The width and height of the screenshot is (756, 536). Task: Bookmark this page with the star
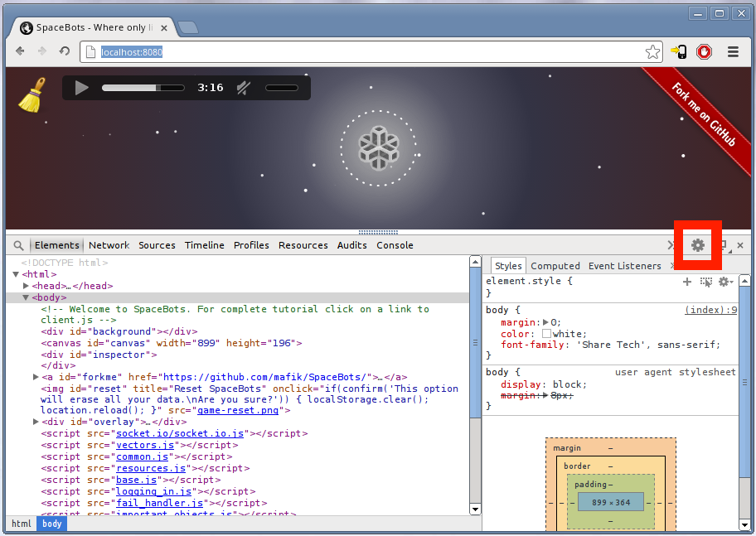pos(652,51)
